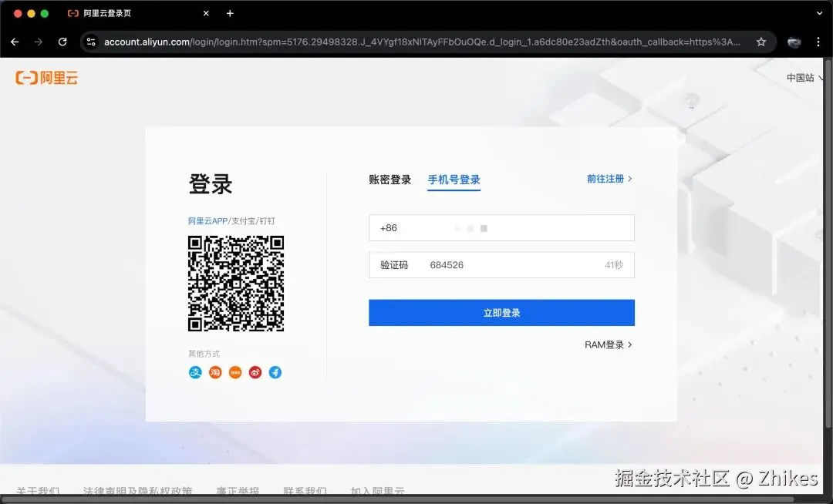Switch to the 账密登录 tab

click(390, 180)
